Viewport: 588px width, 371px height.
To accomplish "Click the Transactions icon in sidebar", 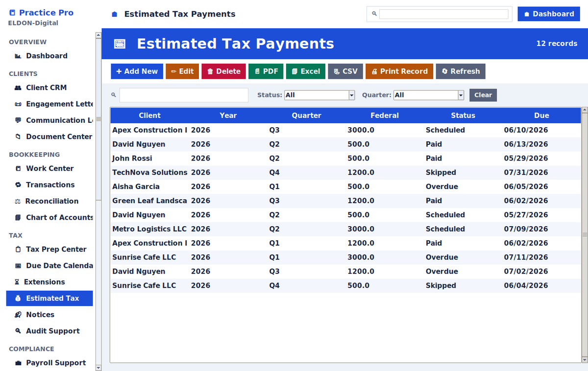I will point(18,185).
